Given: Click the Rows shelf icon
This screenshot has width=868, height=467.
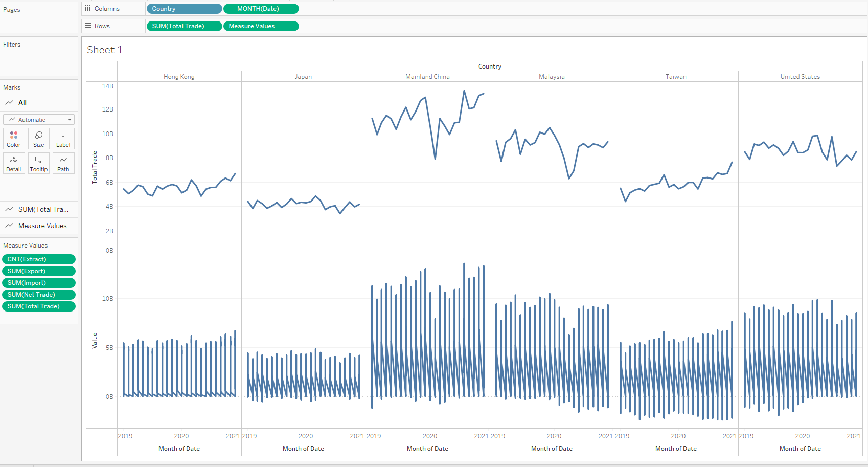Looking at the screenshot, I should [x=88, y=26].
